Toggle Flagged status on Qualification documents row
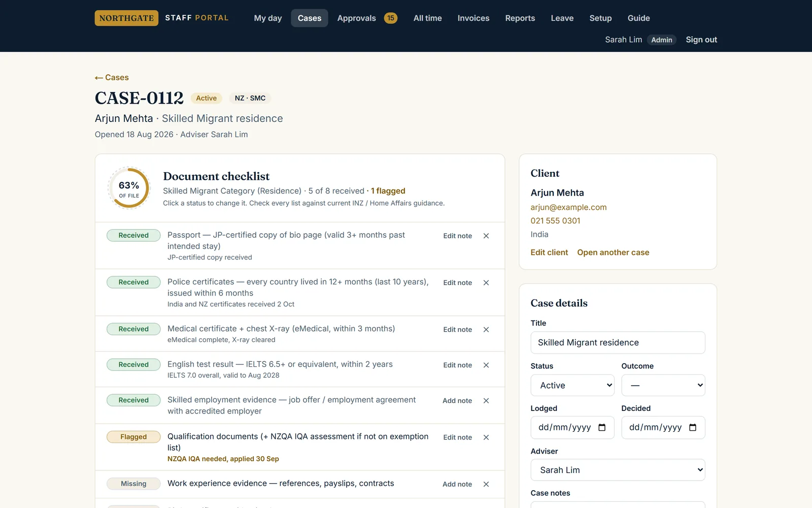This screenshot has width=812, height=508. [x=133, y=436]
